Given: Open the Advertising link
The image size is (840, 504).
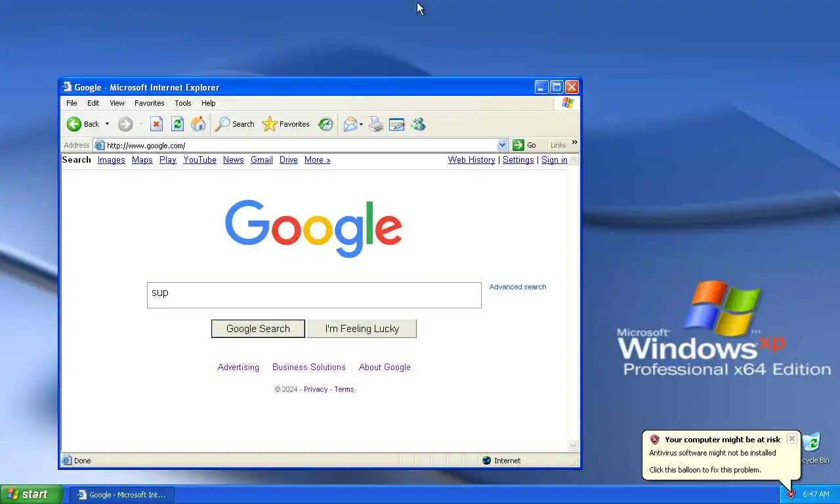Looking at the screenshot, I should pyautogui.click(x=238, y=367).
